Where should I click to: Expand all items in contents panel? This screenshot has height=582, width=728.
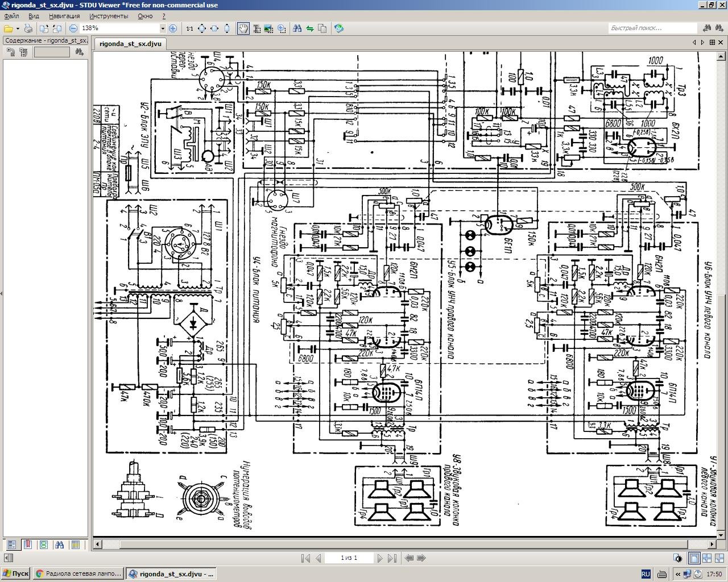(11, 52)
